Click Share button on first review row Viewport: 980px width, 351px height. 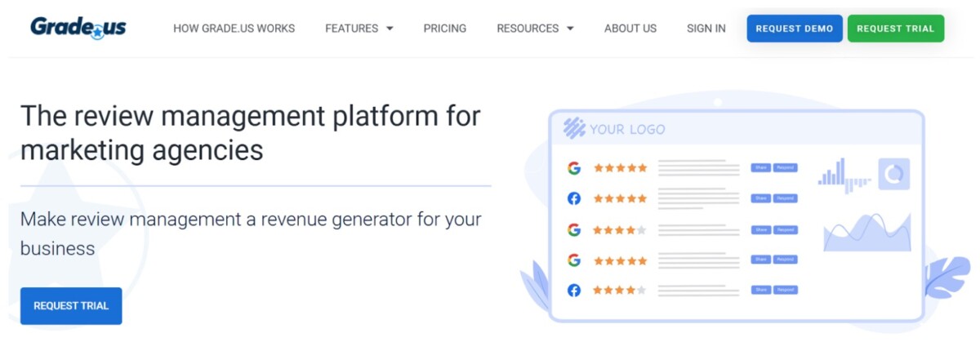click(x=760, y=168)
